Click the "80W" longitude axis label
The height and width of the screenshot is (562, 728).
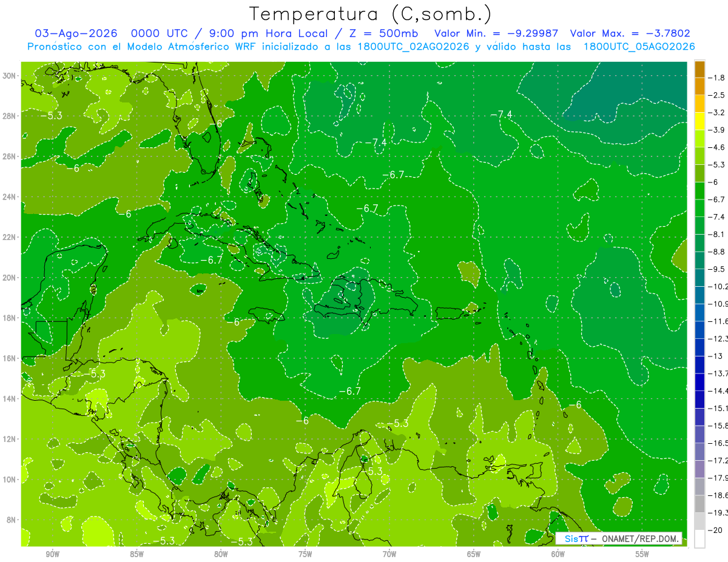pyautogui.click(x=221, y=554)
